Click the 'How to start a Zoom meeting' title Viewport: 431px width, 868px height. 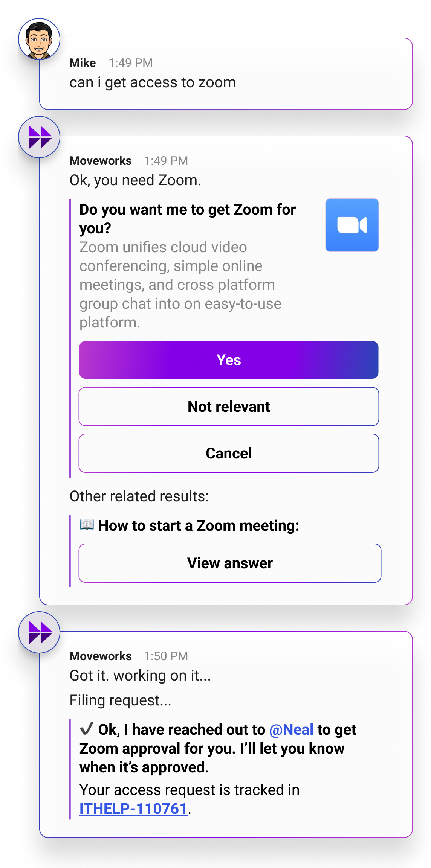[199, 525]
